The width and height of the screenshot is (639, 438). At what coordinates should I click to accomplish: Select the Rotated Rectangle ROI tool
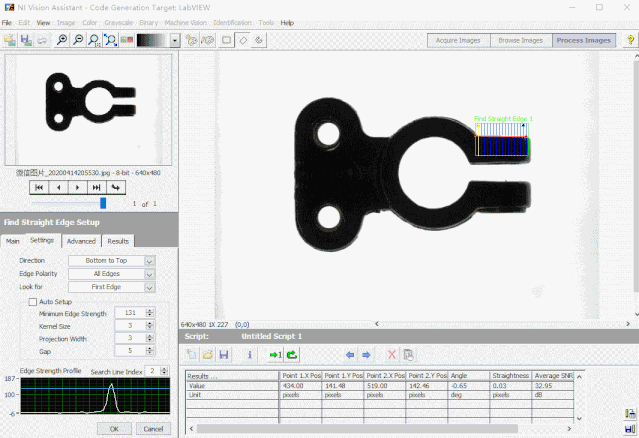click(243, 40)
